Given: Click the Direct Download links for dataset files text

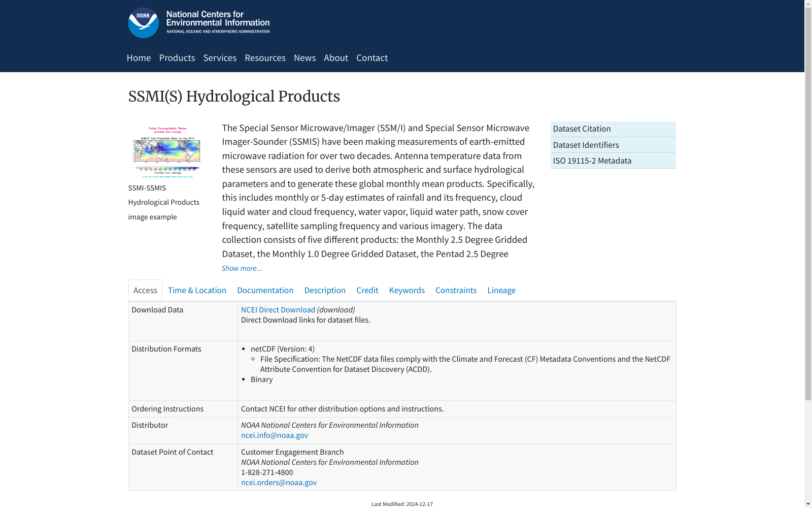Looking at the screenshot, I should [x=306, y=320].
